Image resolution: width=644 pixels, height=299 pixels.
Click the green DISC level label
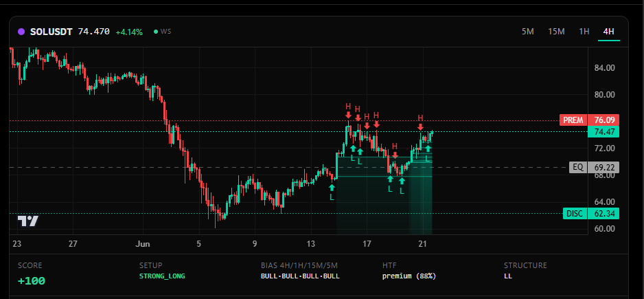tap(575, 214)
